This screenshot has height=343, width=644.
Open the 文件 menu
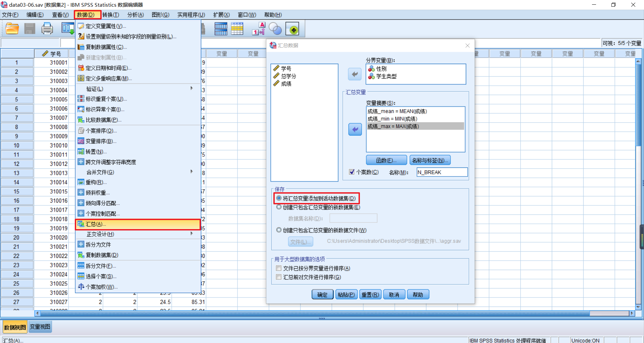pyautogui.click(x=10, y=15)
